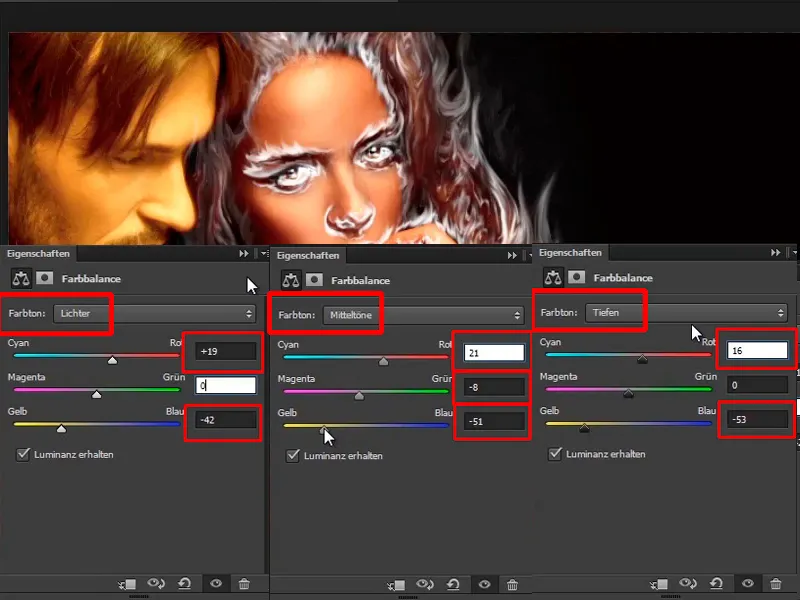Toggle layer visibility eye in Lichter panel

tap(216, 583)
